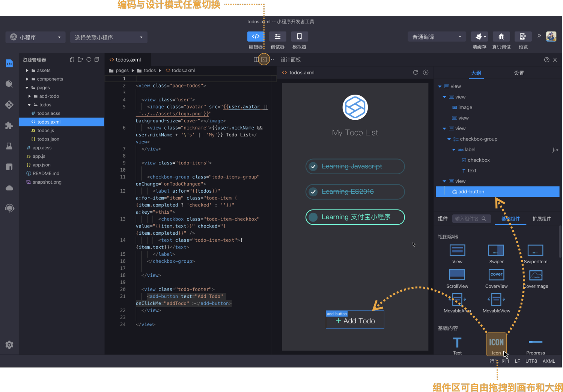Toggle the Learning Javascript todo checkbox
The width and height of the screenshot is (563, 392).
[x=313, y=166]
